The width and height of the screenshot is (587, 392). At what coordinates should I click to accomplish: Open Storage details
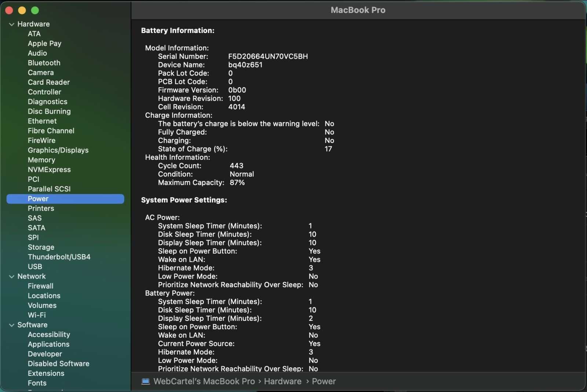click(x=41, y=247)
